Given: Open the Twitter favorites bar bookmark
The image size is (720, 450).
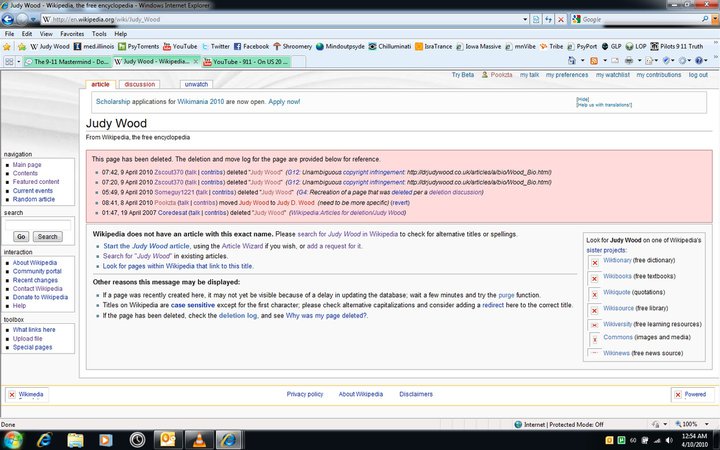Looking at the screenshot, I should [215, 46].
